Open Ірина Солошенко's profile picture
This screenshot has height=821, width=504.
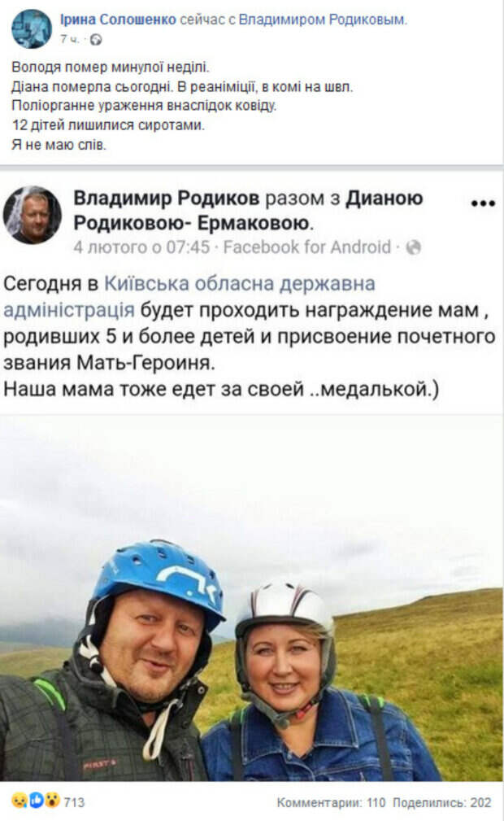[32, 28]
